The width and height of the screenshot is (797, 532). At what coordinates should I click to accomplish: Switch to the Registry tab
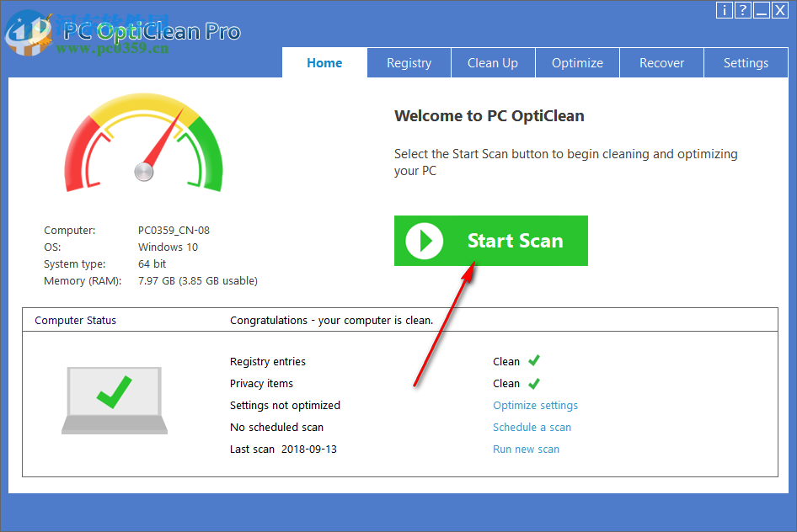pos(409,62)
